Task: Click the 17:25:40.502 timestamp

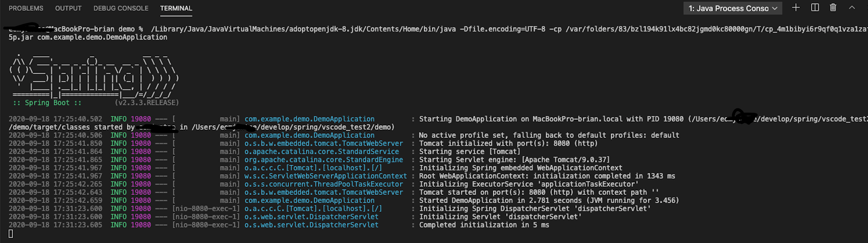Action: (78, 119)
